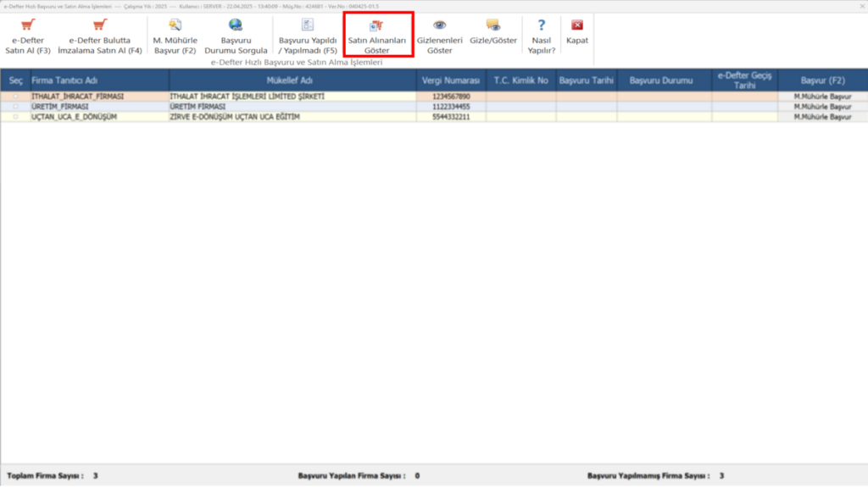Click the e-Defter Satın Al shopping cart icon
This screenshot has width=868, height=487.
(x=28, y=25)
